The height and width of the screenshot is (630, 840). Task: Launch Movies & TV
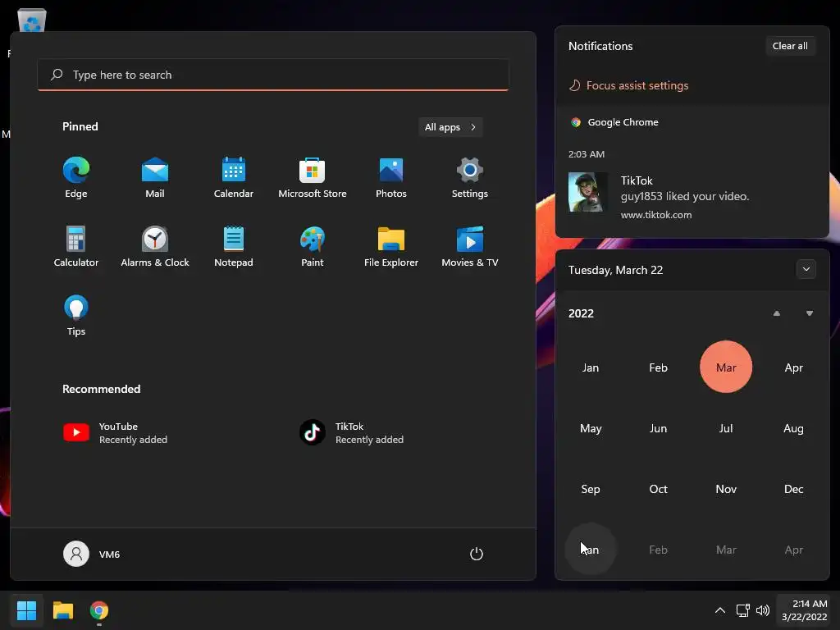pos(470,247)
